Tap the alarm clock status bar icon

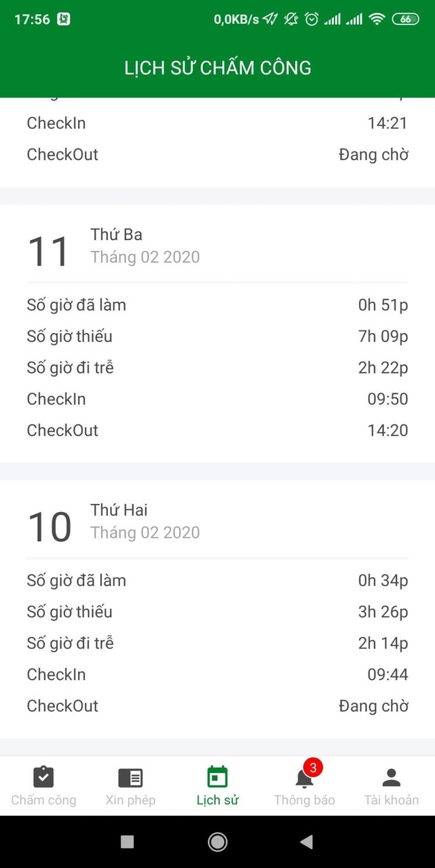[x=312, y=20]
